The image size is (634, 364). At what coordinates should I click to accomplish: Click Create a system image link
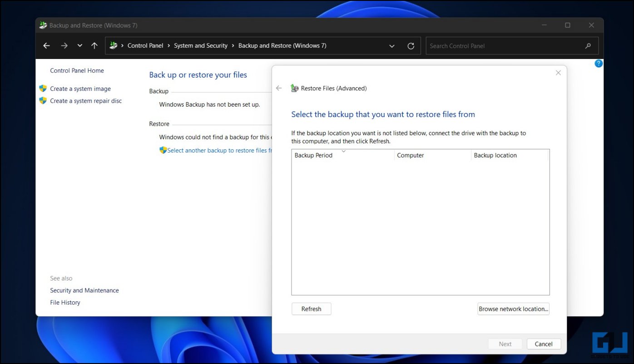click(x=80, y=89)
